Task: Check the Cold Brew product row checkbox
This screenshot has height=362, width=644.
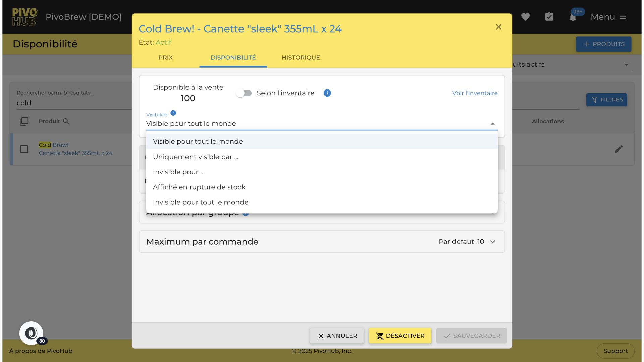Action: 24,149
